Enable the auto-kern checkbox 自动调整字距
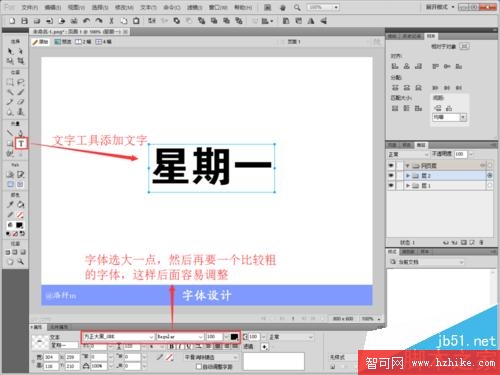The image size is (500, 375). [199, 366]
